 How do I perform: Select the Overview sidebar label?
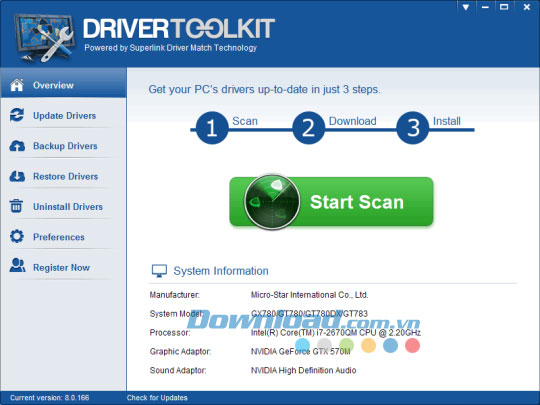coord(53,85)
